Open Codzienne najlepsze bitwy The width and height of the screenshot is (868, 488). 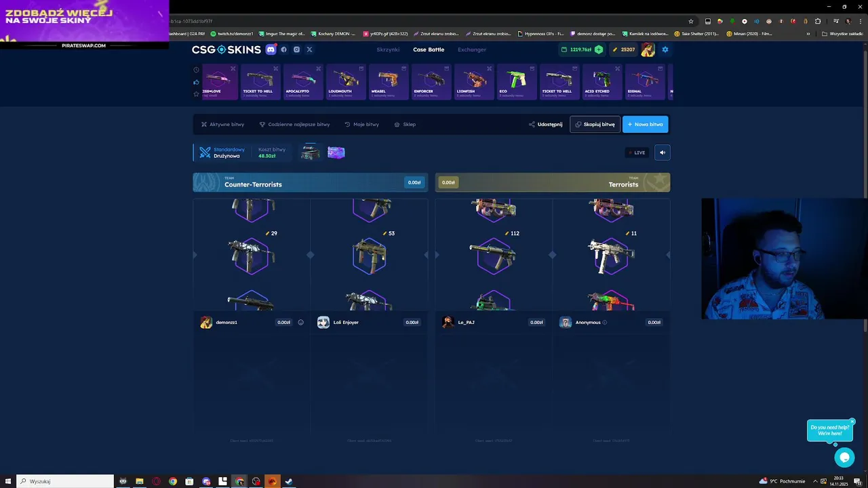pos(294,124)
